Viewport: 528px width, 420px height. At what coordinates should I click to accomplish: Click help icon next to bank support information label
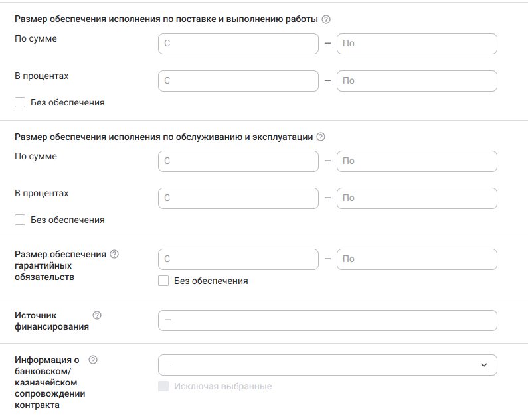tap(93, 360)
